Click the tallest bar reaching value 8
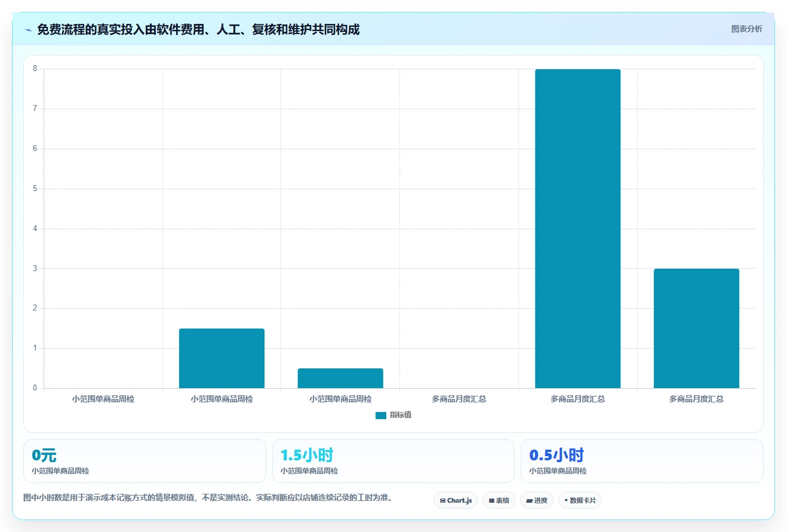This screenshot has height=532, width=787. 578,229
